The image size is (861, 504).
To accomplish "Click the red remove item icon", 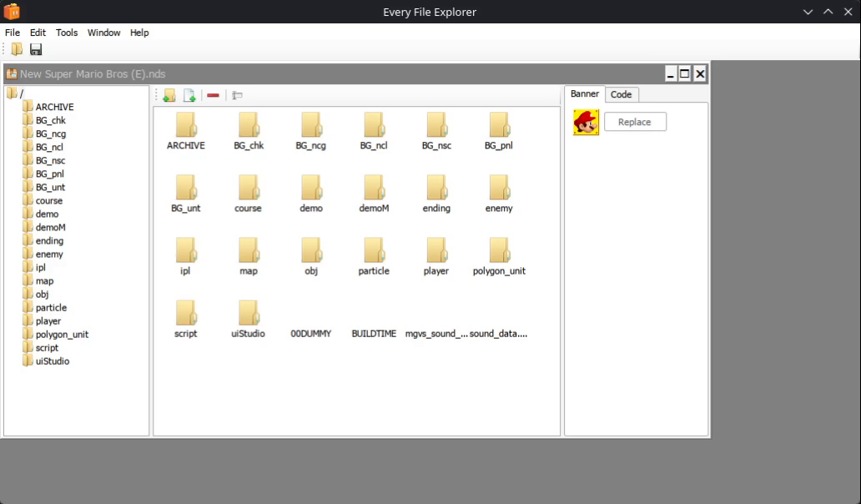I will coord(213,95).
